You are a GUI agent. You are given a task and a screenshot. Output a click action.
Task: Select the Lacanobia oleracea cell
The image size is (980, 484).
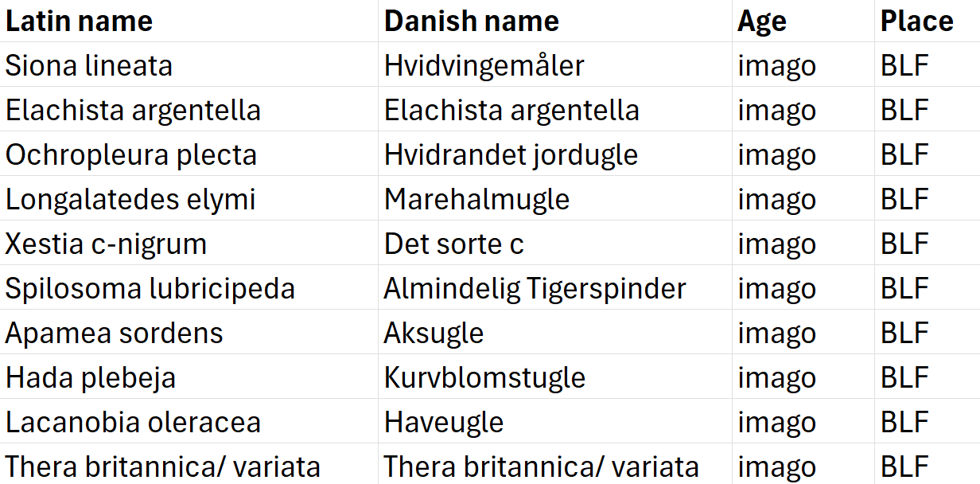click(189, 421)
